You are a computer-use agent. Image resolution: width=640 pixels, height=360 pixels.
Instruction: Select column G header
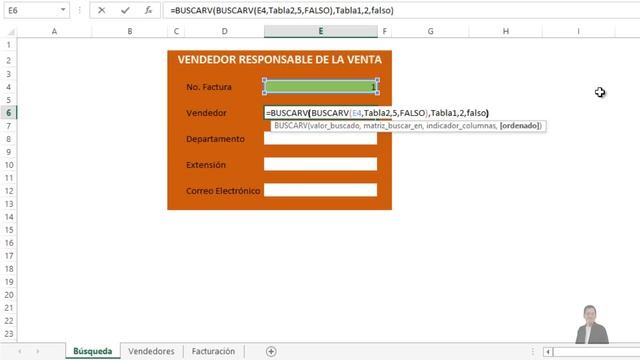tap(430, 31)
